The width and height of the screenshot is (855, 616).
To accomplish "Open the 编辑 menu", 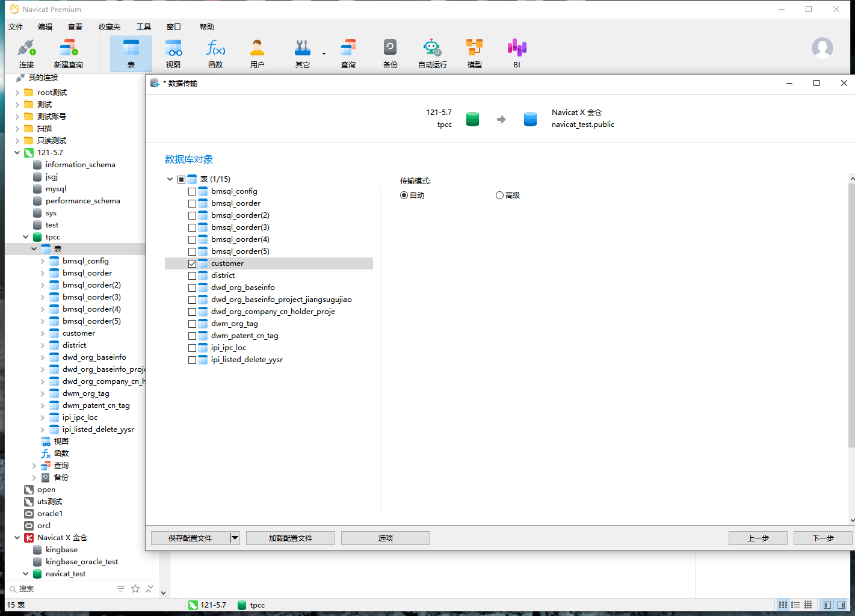I will click(45, 26).
